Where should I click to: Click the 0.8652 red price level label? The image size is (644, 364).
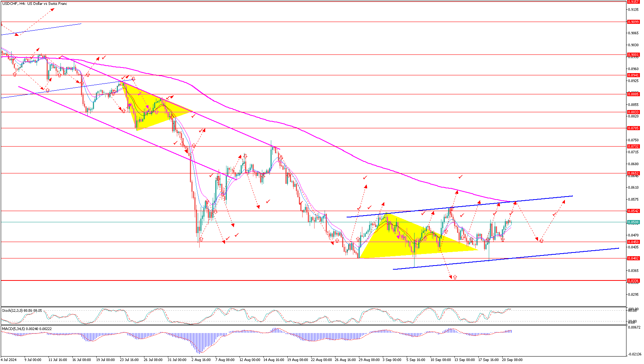[633, 173]
